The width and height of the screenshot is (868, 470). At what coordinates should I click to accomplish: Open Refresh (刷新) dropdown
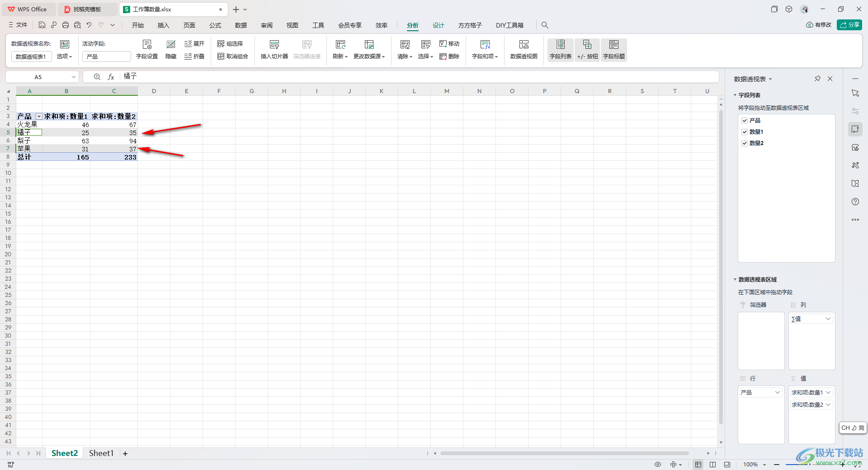(x=340, y=50)
